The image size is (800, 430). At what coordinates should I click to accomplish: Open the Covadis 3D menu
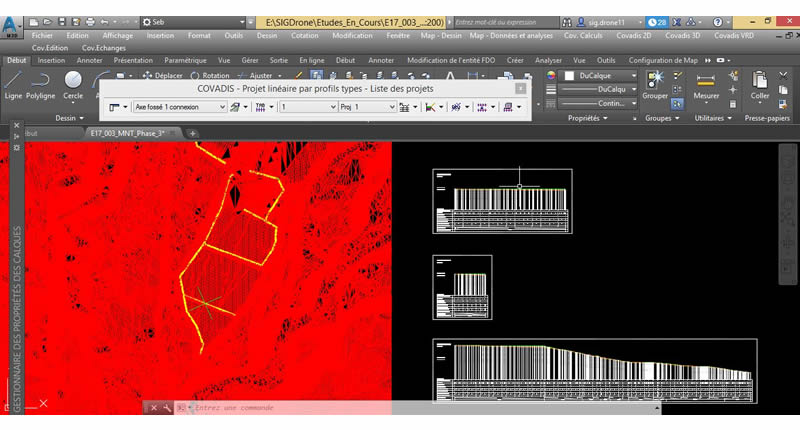click(682, 36)
